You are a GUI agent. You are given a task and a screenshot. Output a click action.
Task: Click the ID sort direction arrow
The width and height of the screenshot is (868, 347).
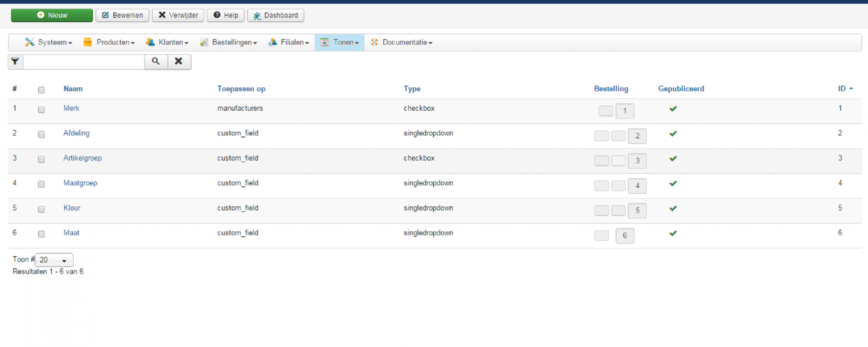(x=851, y=89)
